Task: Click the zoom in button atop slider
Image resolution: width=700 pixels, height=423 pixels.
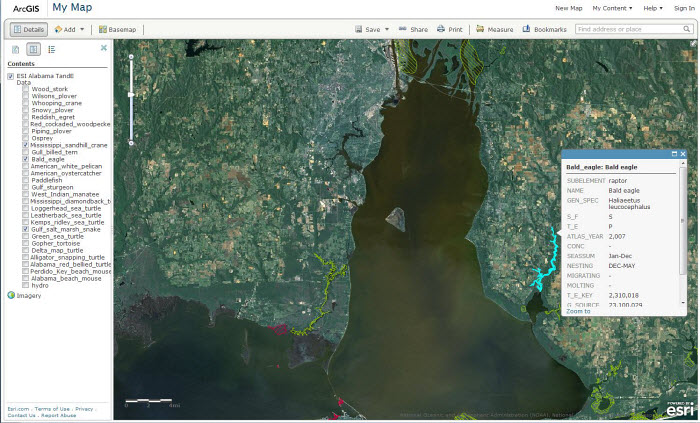Action: [x=131, y=57]
